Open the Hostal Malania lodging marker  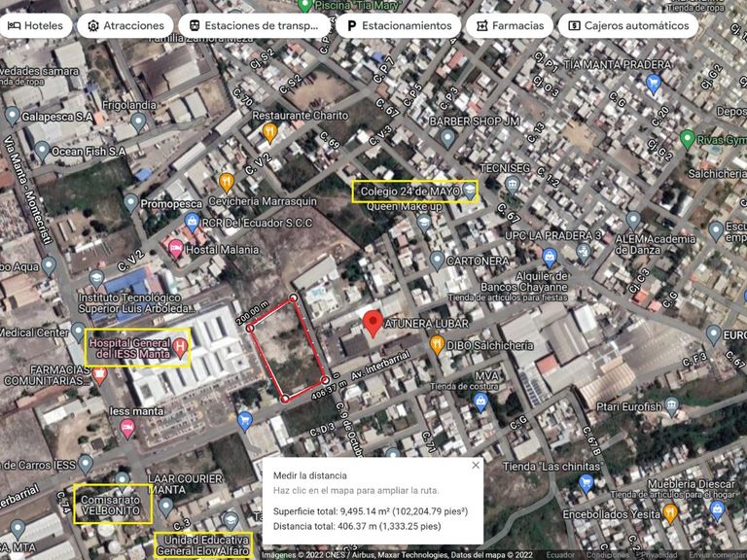[x=176, y=249]
